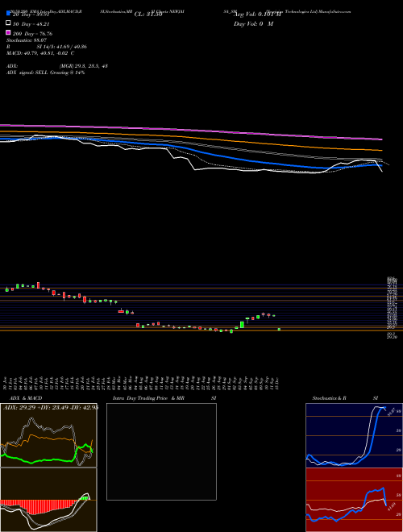Click the white 50 Day legend swatch
This screenshot has width=403, height=532.
[x=8, y=23]
